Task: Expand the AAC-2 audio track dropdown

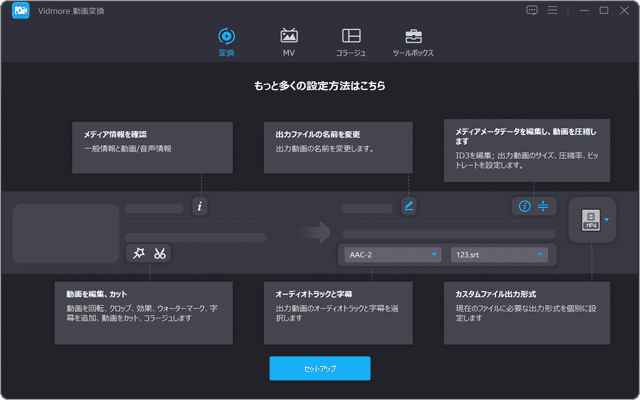Action: click(x=434, y=255)
